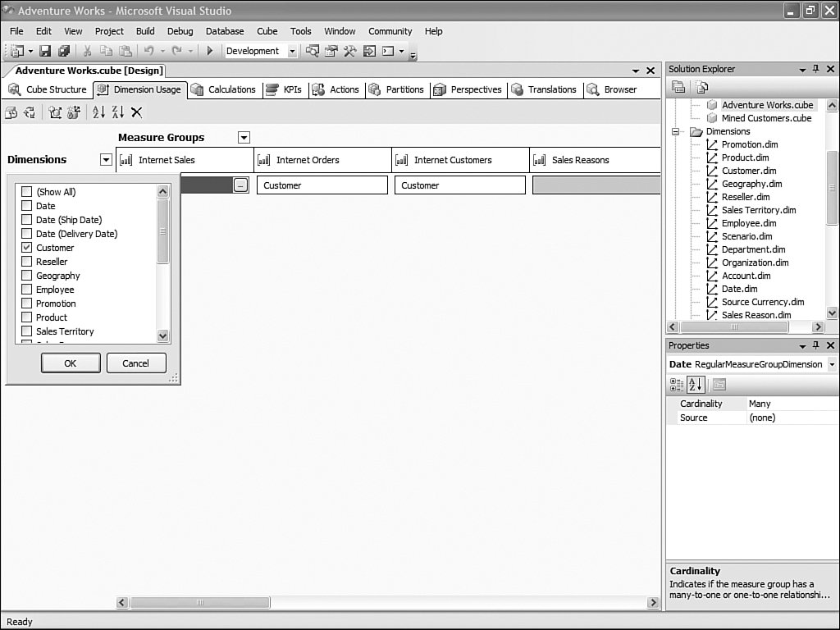Sort dimensions ascending with the A-Z icon

point(98,112)
